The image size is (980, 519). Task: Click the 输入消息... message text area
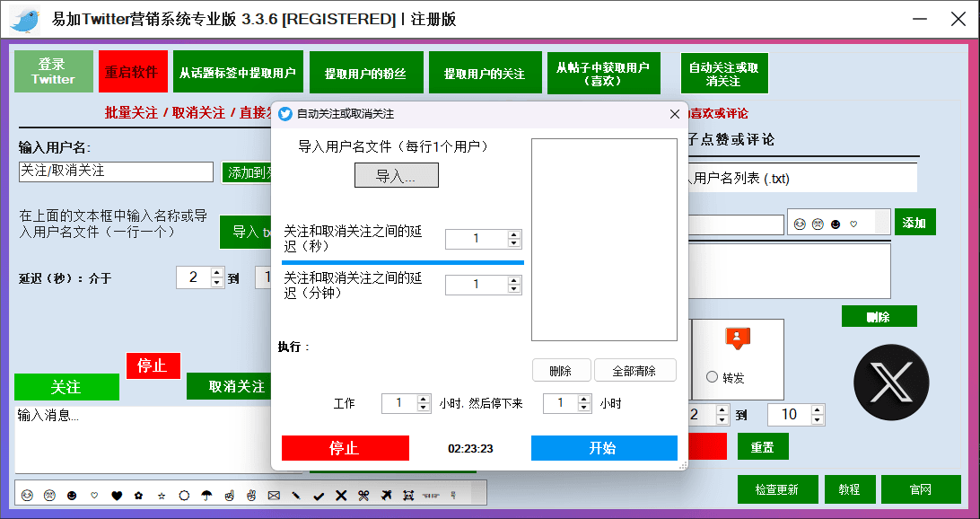pyautogui.click(x=144, y=440)
